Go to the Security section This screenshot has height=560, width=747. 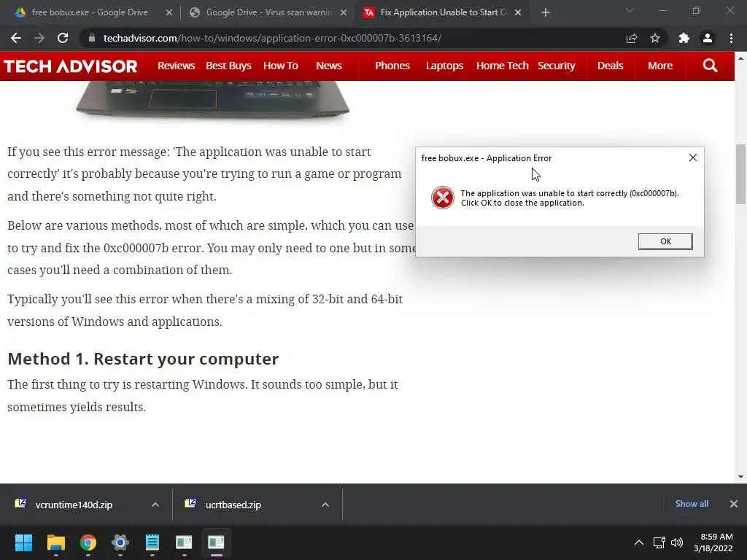point(557,66)
